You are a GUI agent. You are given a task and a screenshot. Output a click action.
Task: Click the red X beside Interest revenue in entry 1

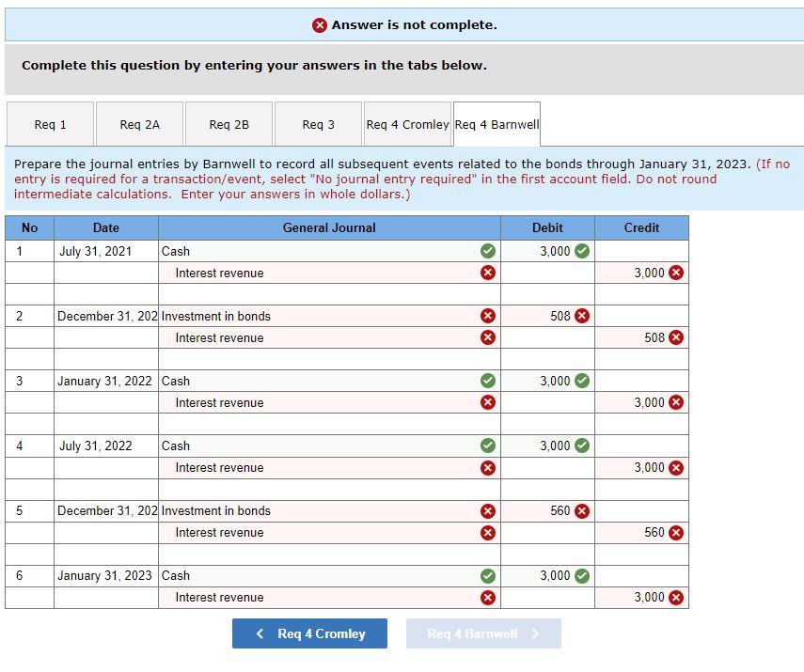click(487, 273)
